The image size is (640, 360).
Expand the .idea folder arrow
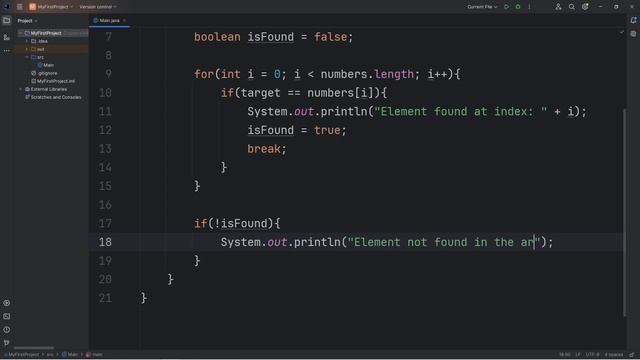(x=27, y=41)
